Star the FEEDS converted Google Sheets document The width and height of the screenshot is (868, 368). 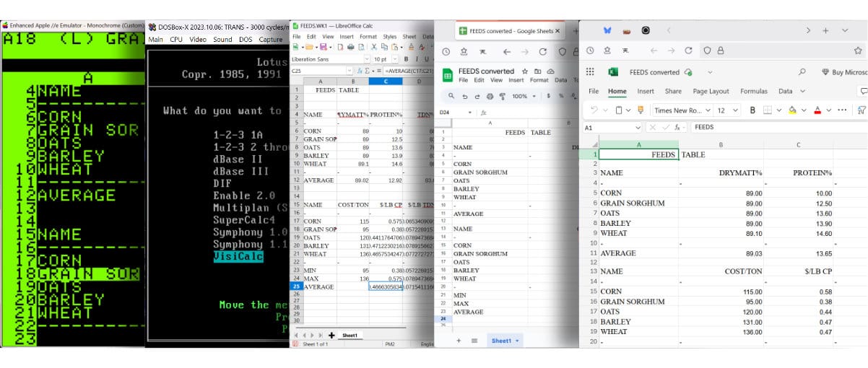click(524, 71)
